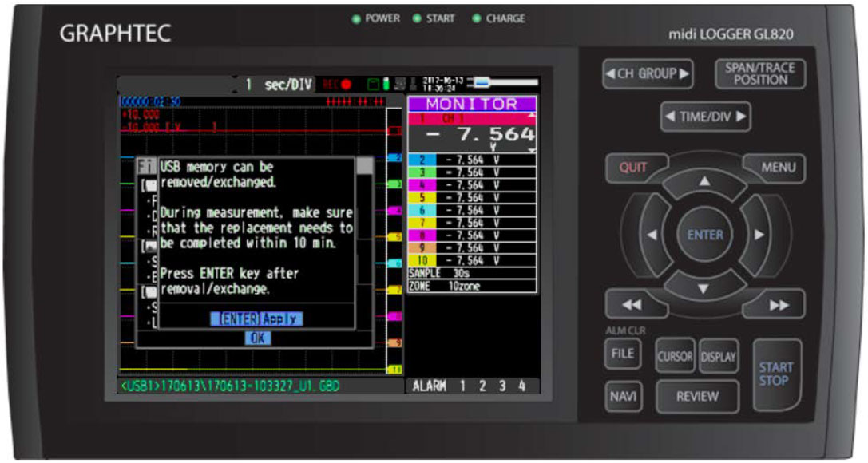Click the blue channel 2 swatch

(422, 160)
